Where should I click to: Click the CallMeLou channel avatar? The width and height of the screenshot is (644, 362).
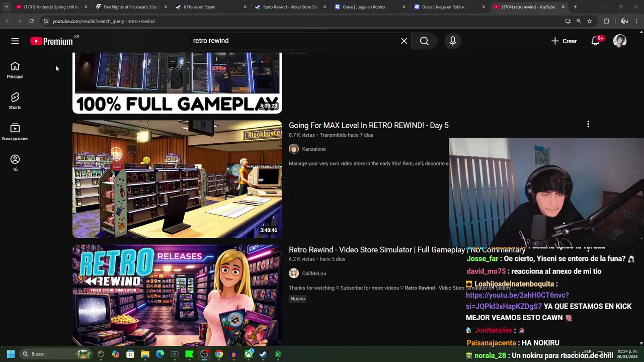click(294, 273)
